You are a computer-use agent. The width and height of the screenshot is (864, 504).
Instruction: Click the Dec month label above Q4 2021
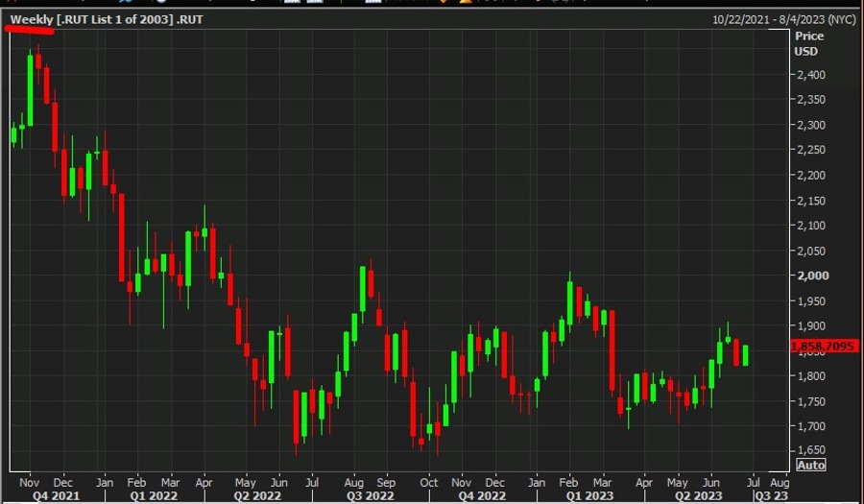[x=62, y=483]
